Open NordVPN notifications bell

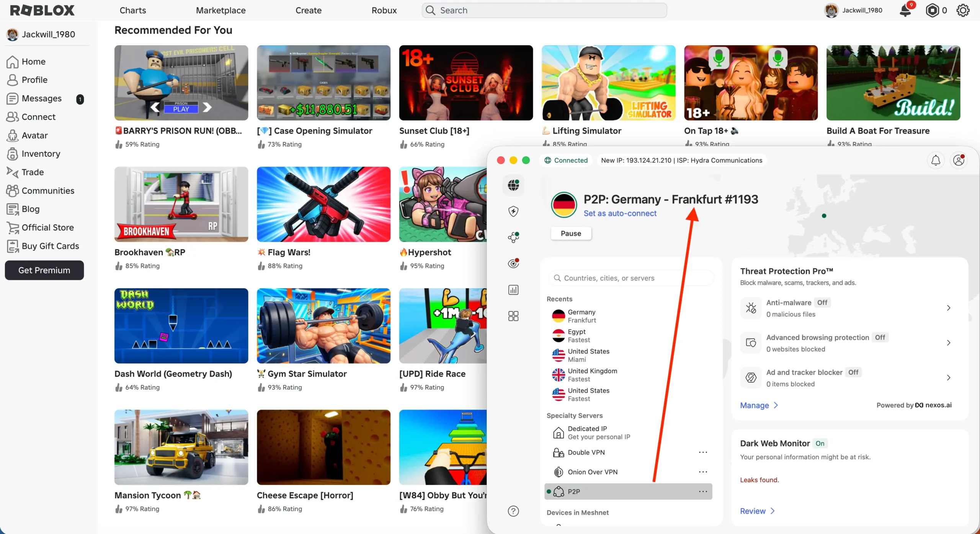(935, 160)
